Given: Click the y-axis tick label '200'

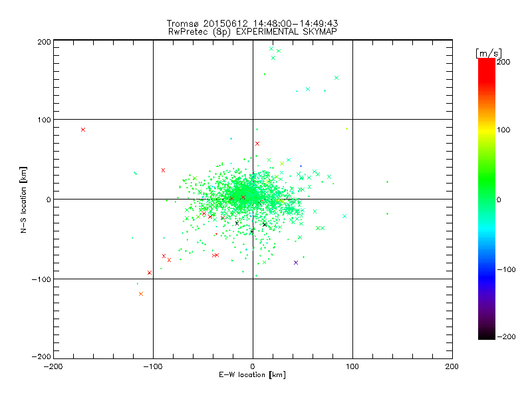Looking at the screenshot, I should click(x=45, y=42).
